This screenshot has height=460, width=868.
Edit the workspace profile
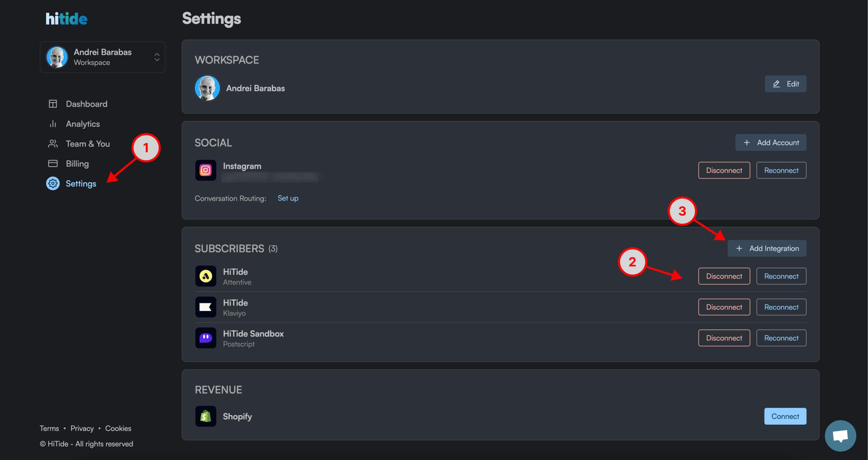(785, 84)
